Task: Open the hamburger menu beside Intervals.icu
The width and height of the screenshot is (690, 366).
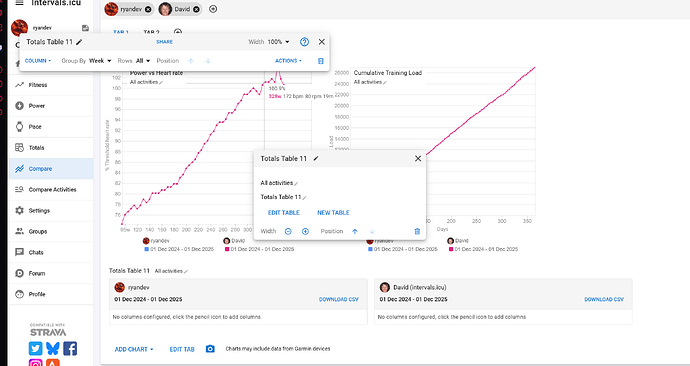Action: [x=19, y=3]
